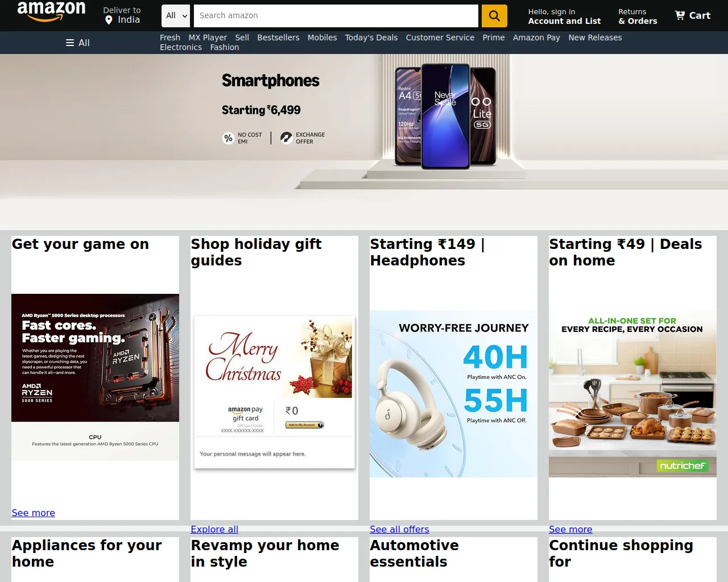The width and height of the screenshot is (728, 582).
Task: Click the No Cost EMI percent icon
Action: [229, 138]
